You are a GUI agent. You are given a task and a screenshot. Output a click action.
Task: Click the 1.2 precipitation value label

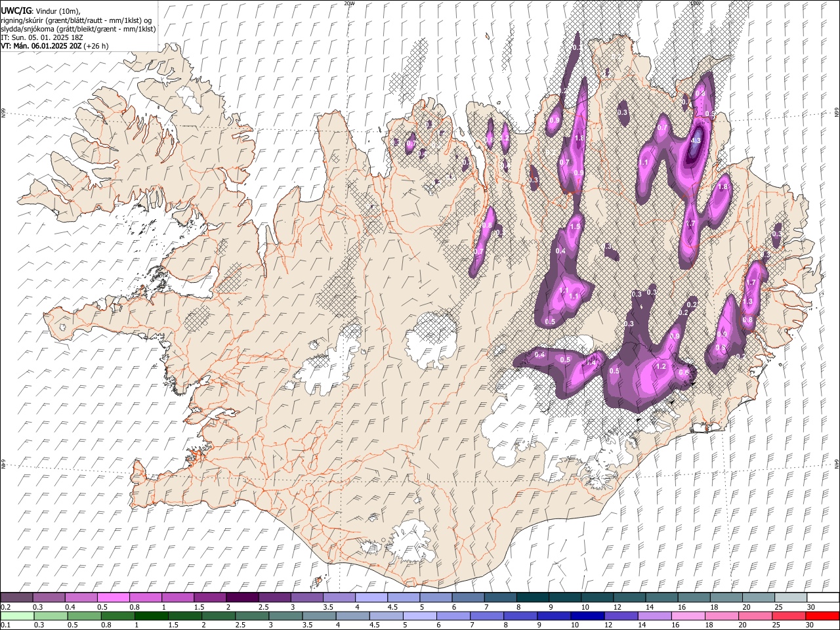(x=661, y=366)
